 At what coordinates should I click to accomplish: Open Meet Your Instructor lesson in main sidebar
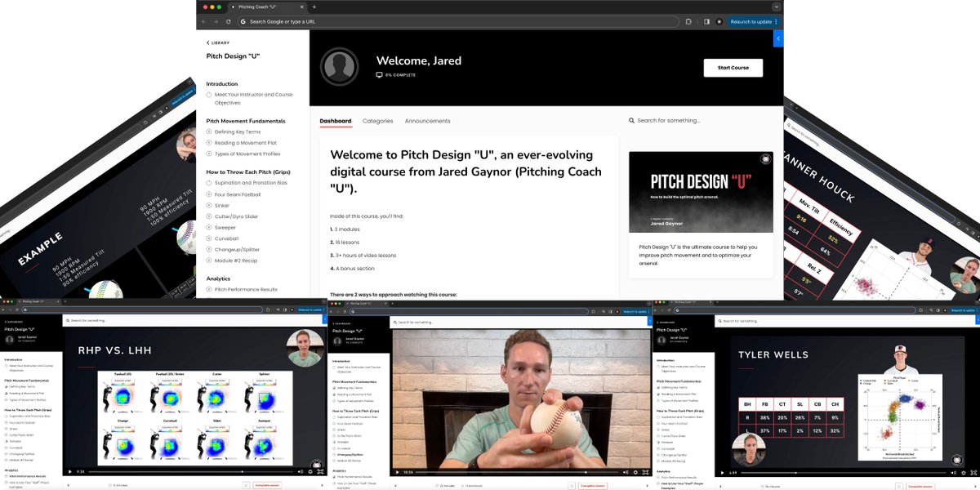point(253,99)
